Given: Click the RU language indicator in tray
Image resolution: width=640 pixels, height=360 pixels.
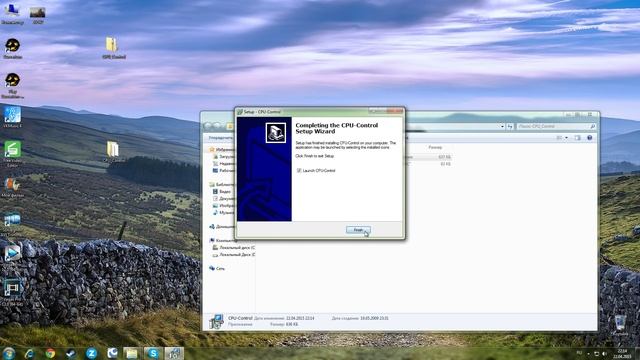Looking at the screenshot, I should coord(579,353).
